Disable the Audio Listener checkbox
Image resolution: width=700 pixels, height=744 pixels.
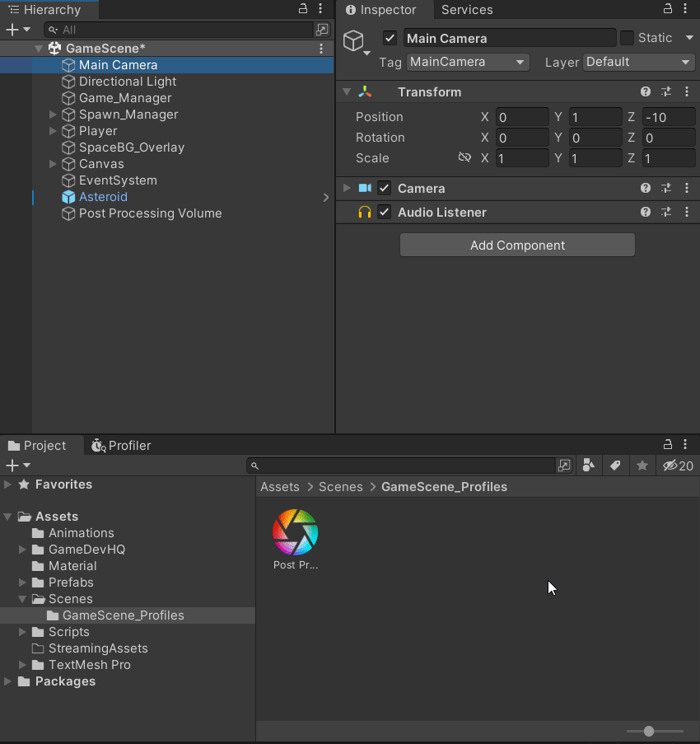click(384, 212)
